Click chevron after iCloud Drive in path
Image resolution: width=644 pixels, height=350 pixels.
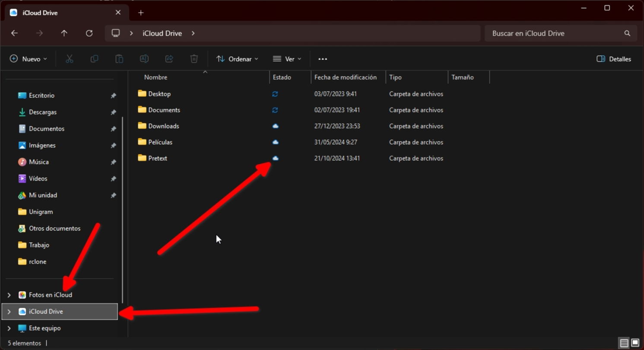pyautogui.click(x=193, y=33)
